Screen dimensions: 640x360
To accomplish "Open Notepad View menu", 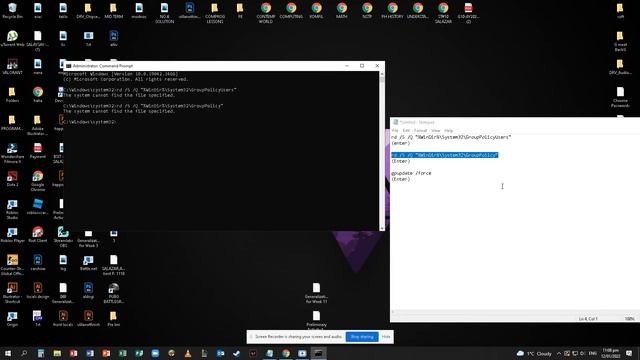I will (436, 131).
